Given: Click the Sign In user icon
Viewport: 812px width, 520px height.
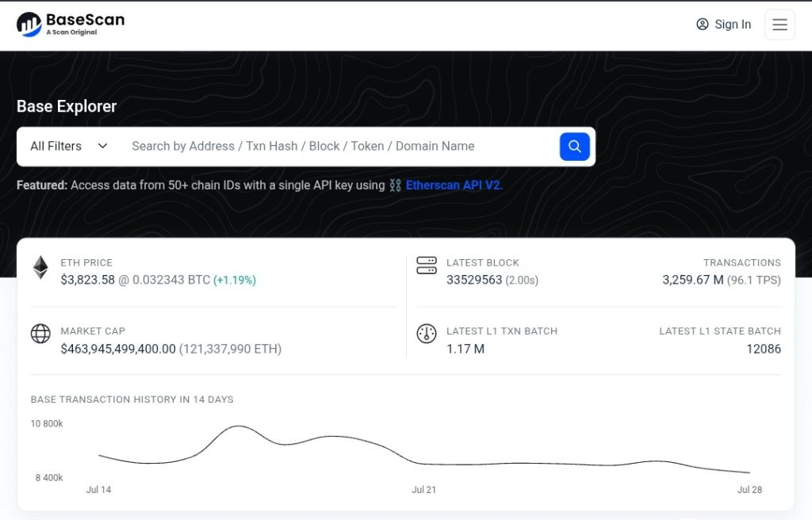Looking at the screenshot, I should click(702, 25).
